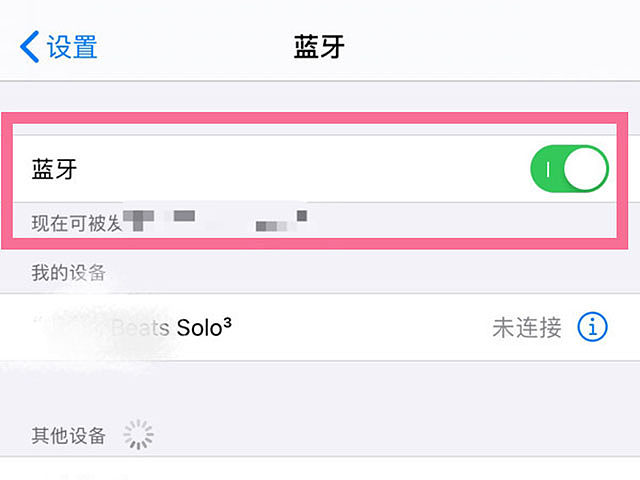Tap the superscript 3 in Solo³
The width and height of the screenshot is (640, 480).
click(227, 323)
